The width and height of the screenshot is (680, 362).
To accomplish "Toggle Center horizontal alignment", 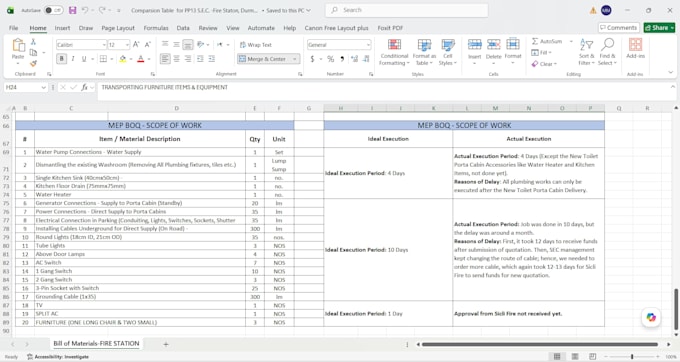I will (x=177, y=59).
